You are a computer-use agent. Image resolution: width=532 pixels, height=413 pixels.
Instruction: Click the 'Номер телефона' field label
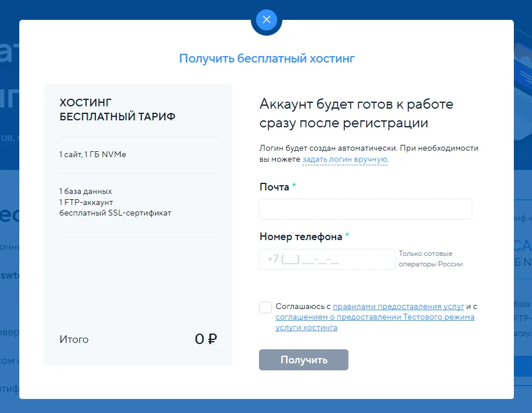[300, 237]
